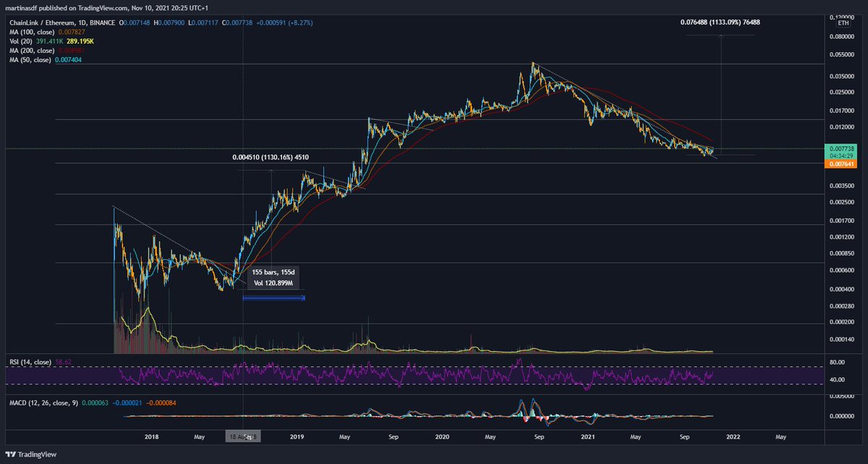The height and width of the screenshot is (464, 868).
Task: Click the 2021 label on the time axis
Action: pyautogui.click(x=589, y=437)
